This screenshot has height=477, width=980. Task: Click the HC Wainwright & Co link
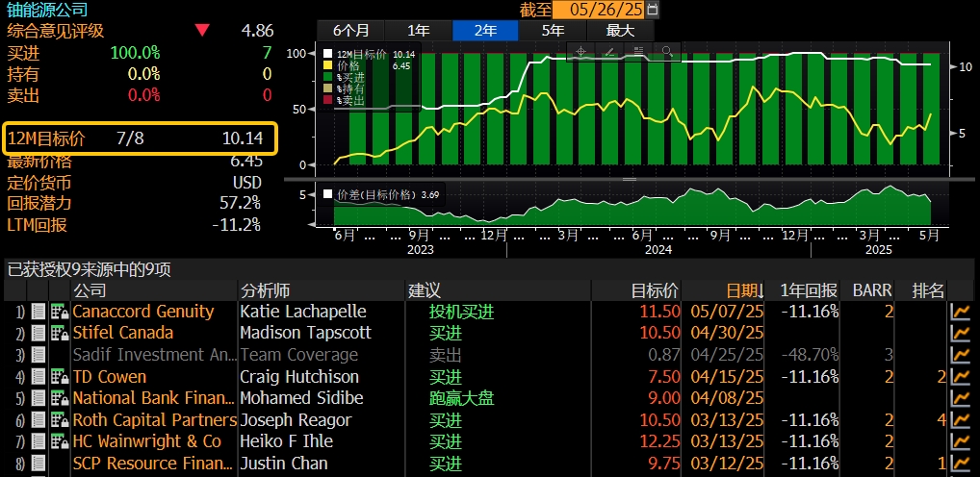pyautogui.click(x=147, y=441)
